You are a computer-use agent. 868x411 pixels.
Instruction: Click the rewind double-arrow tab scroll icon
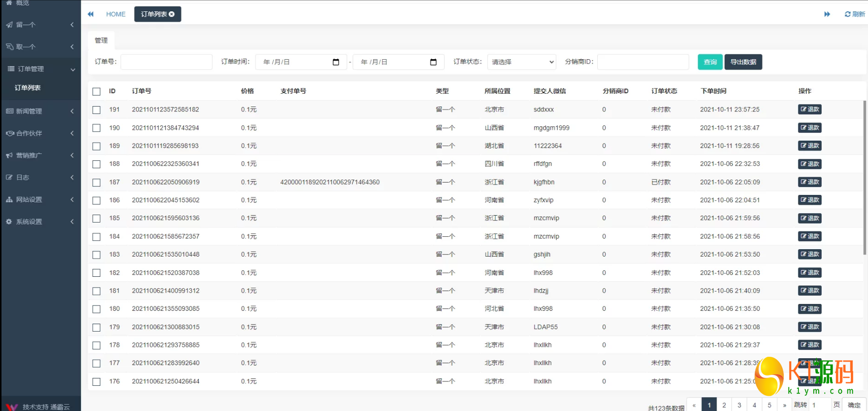coord(91,14)
